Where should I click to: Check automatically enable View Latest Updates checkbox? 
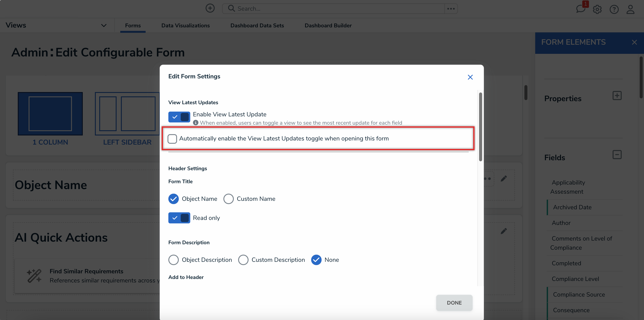172,139
